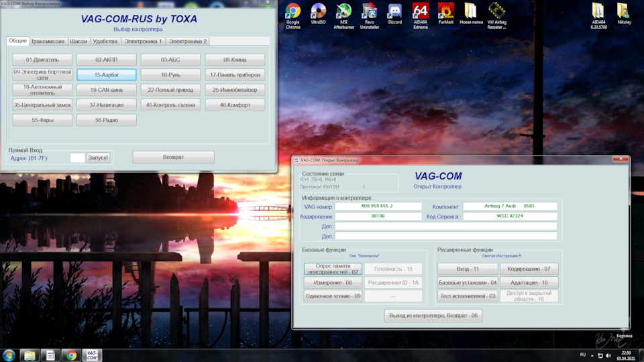The width and height of the screenshot is (644, 362).
Task: Switch to the Электроника 2 tab
Action: (188, 42)
